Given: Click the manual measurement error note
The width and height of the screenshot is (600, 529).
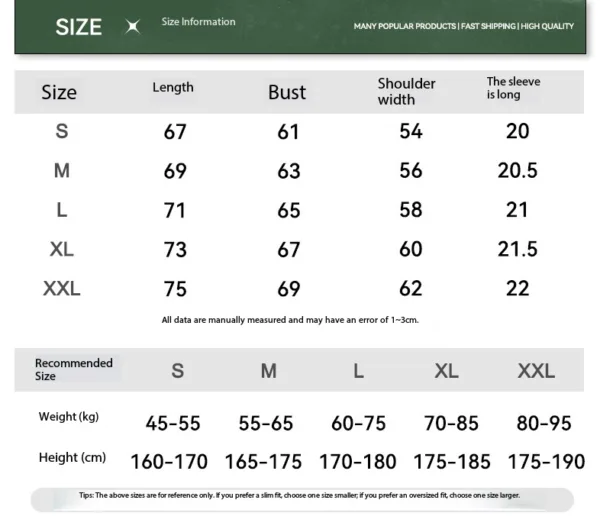Looking at the screenshot, I should pyautogui.click(x=289, y=320).
